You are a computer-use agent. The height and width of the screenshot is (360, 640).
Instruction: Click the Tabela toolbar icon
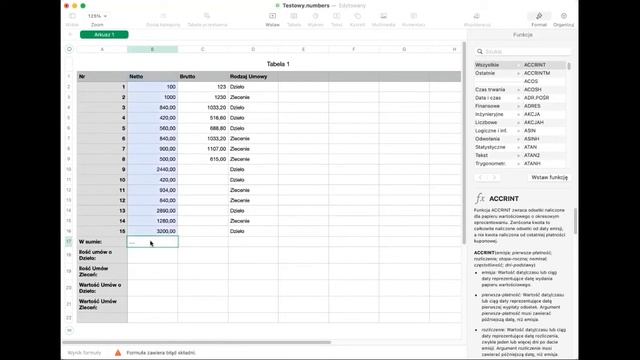point(294,16)
